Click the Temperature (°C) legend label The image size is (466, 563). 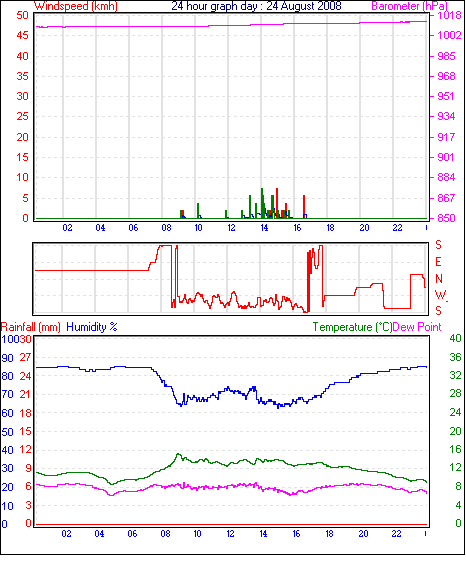click(x=352, y=327)
